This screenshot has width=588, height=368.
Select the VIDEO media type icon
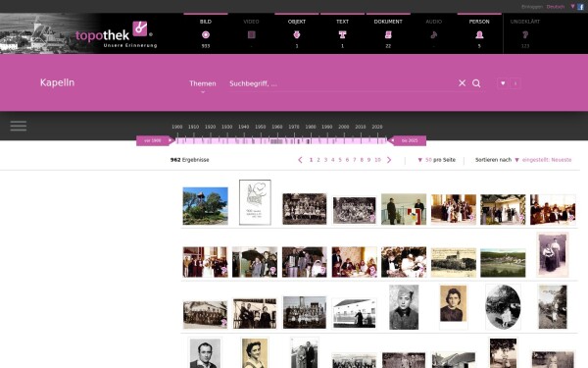[x=251, y=35]
